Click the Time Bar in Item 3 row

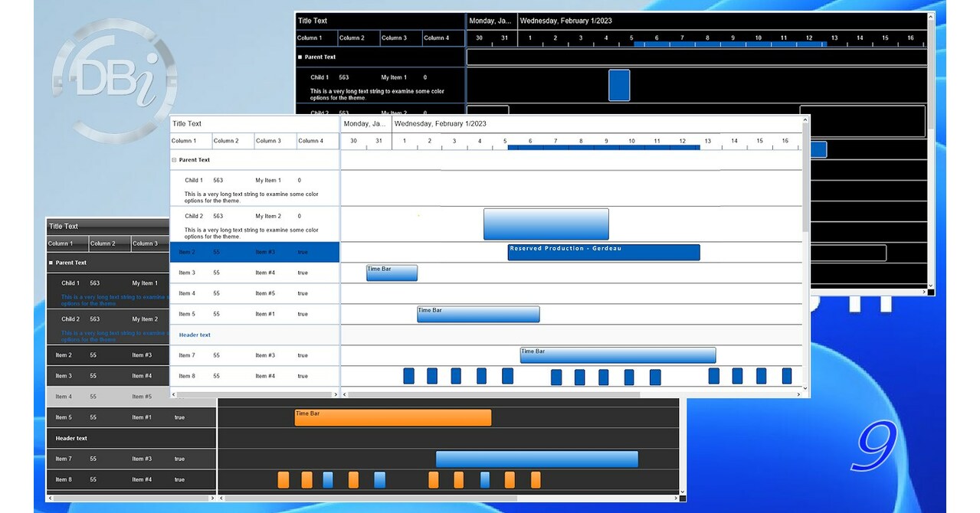391,273
